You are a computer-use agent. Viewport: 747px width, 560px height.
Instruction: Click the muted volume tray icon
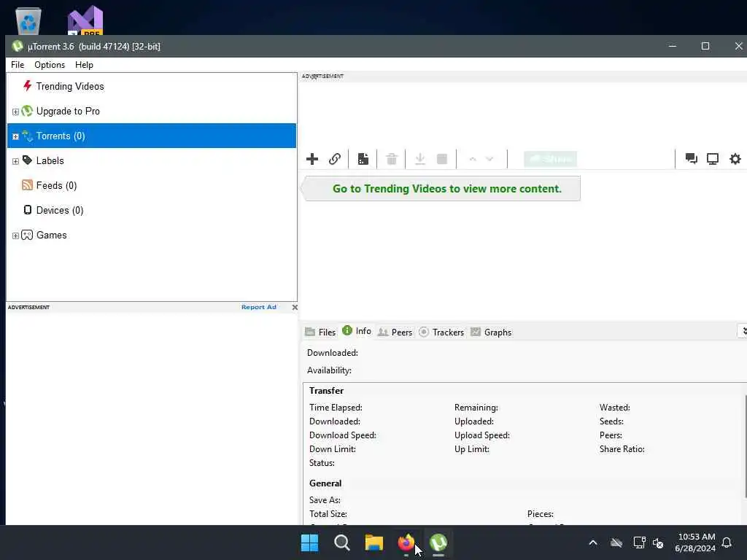pyautogui.click(x=659, y=542)
